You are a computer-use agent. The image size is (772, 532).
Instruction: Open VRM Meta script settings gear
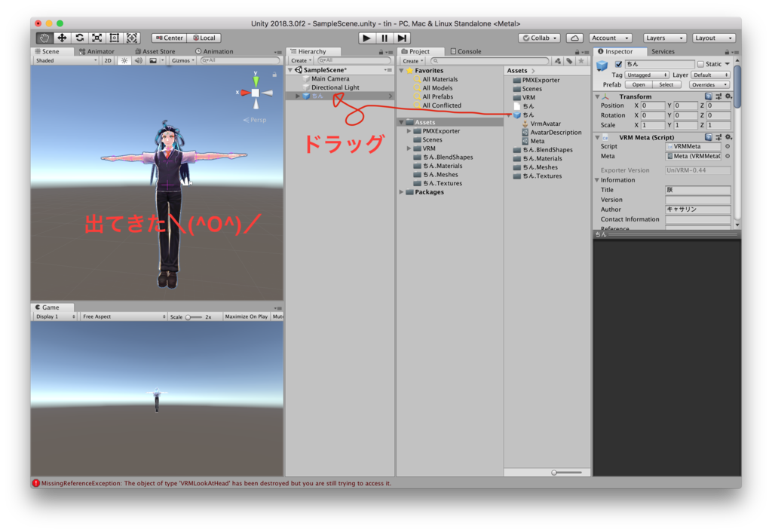point(728,137)
